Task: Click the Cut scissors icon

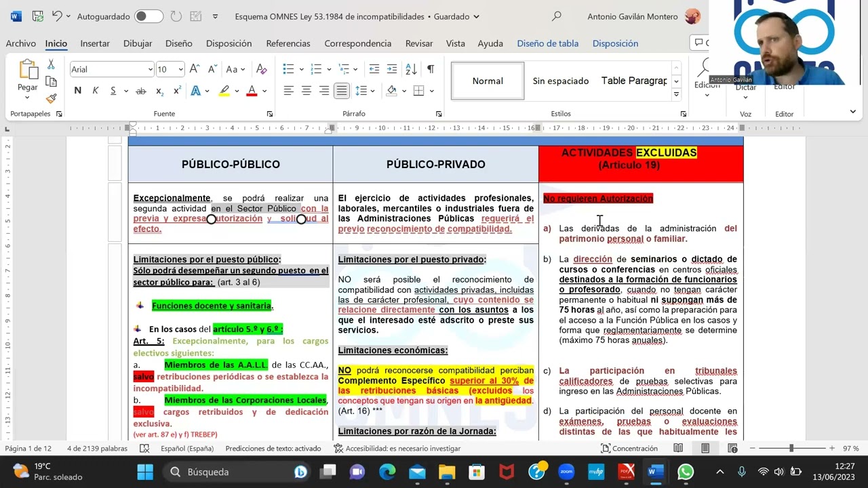Action: click(x=51, y=64)
